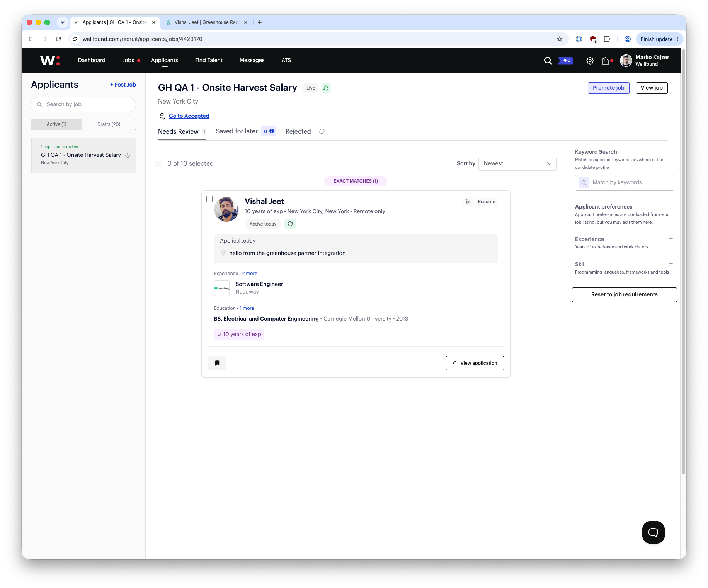The height and width of the screenshot is (588, 708).
Task: Click the green sync icon next to Live
Action: point(326,88)
